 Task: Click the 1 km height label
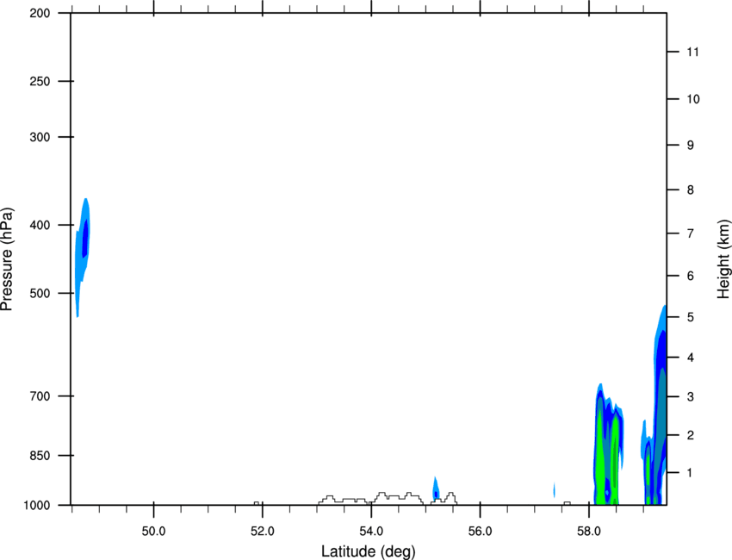[691, 473]
